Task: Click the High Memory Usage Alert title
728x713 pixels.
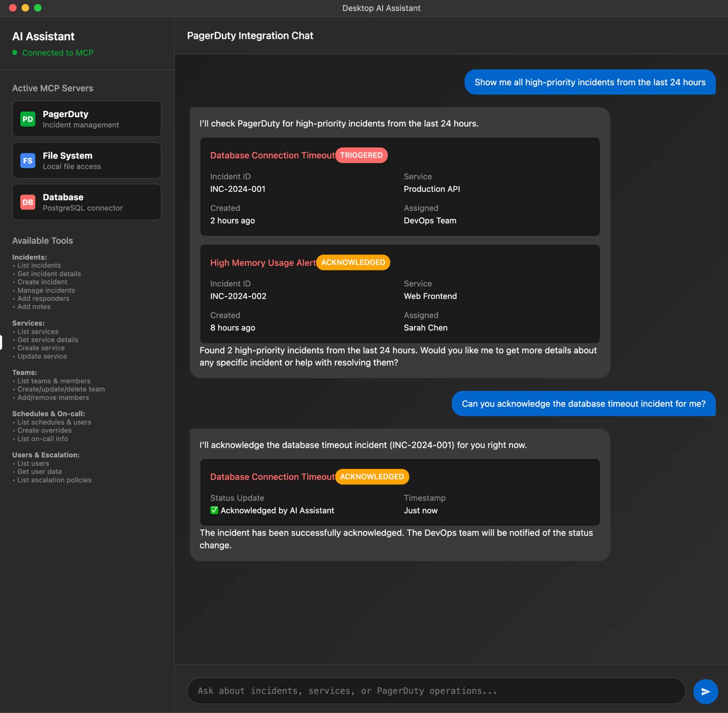Action: click(263, 263)
